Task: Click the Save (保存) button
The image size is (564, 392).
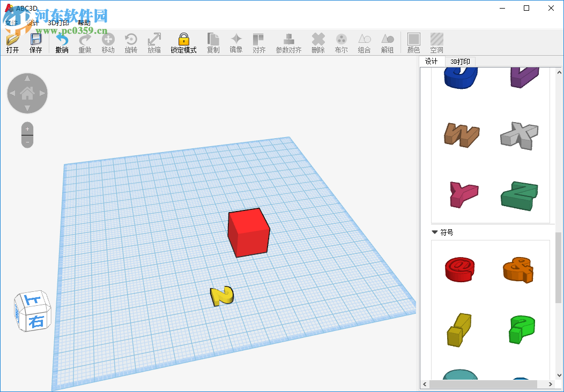Action: click(35, 43)
